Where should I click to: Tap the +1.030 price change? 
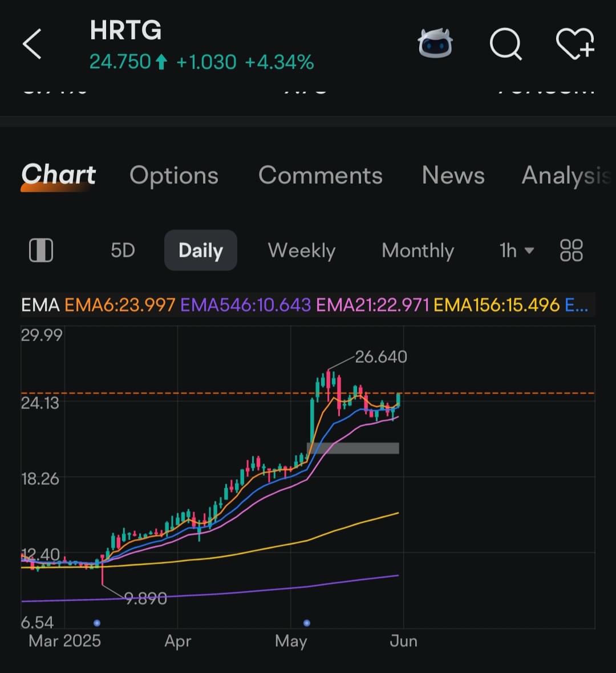(206, 62)
